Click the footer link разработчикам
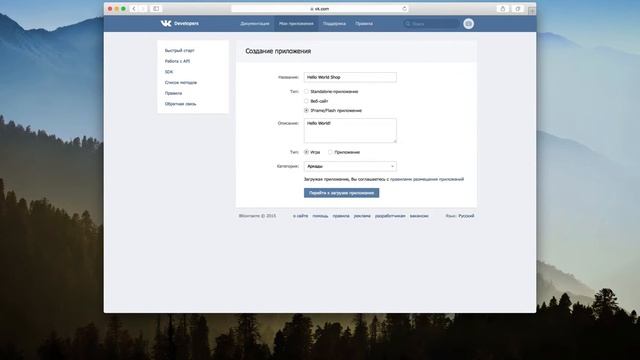This screenshot has height=360, width=640. 390,216
